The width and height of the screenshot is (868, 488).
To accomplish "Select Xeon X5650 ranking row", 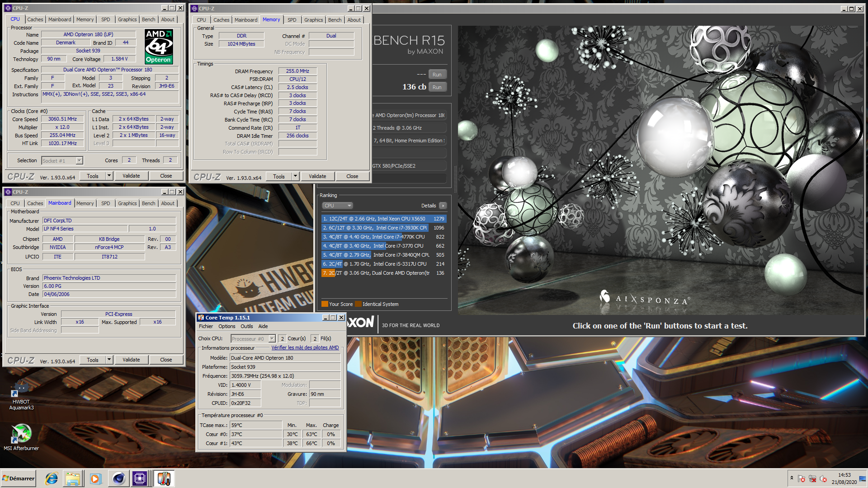I will [384, 219].
